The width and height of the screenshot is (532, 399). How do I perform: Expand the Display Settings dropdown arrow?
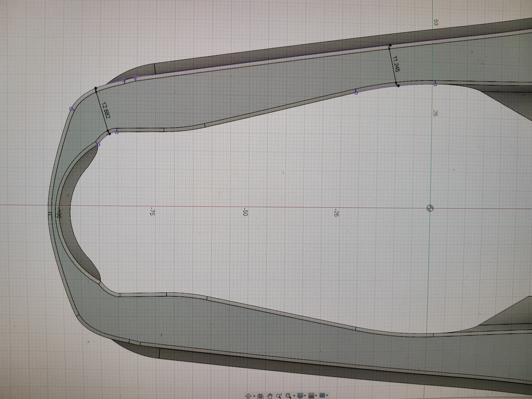(305, 395)
